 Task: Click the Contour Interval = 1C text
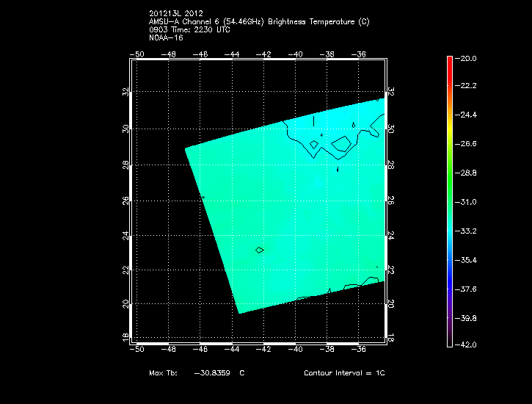(344, 373)
